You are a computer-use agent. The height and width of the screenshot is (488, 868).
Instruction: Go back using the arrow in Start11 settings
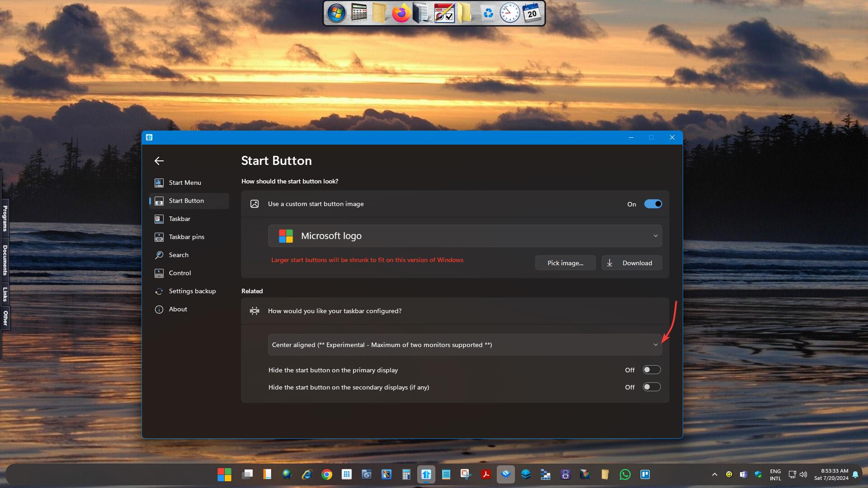(x=159, y=161)
